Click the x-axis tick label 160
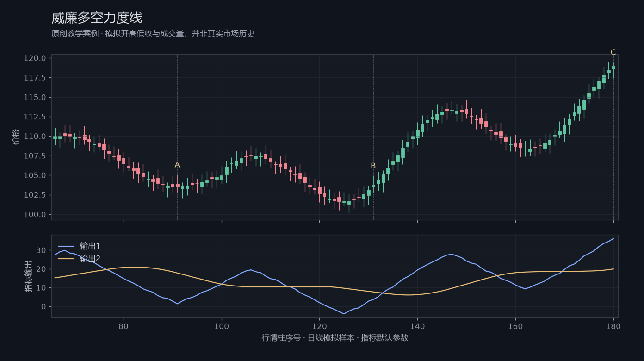The width and height of the screenshot is (644, 361). click(x=515, y=326)
